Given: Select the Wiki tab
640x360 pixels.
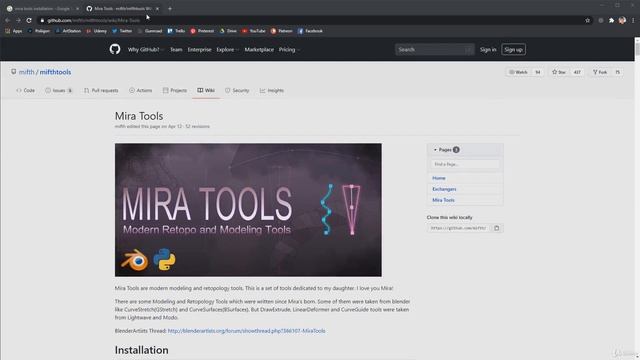Looking at the screenshot, I should click(x=206, y=90).
